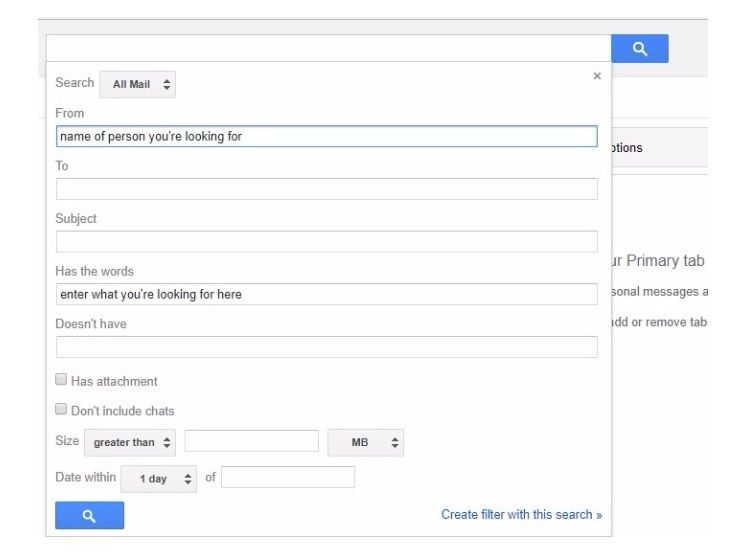Click the Has attachment label text
Image resolution: width=747 pixels, height=554 pixels.
tap(114, 381)
